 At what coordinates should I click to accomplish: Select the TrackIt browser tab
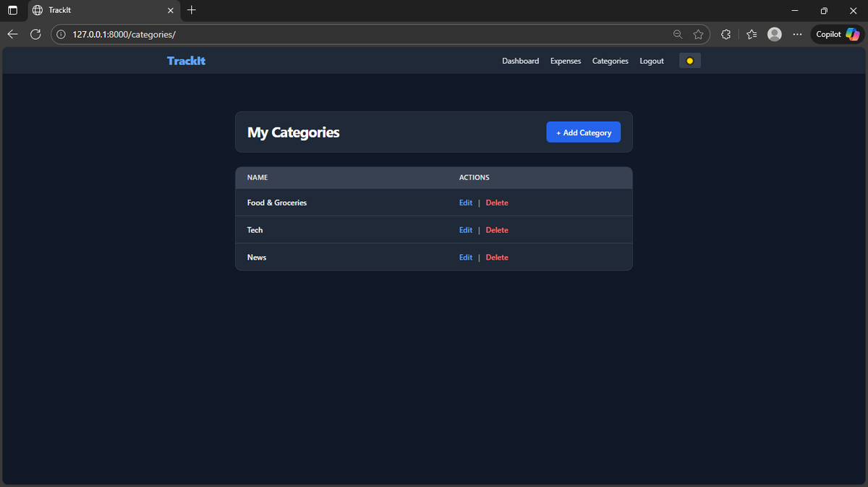[x=103, y=10]
